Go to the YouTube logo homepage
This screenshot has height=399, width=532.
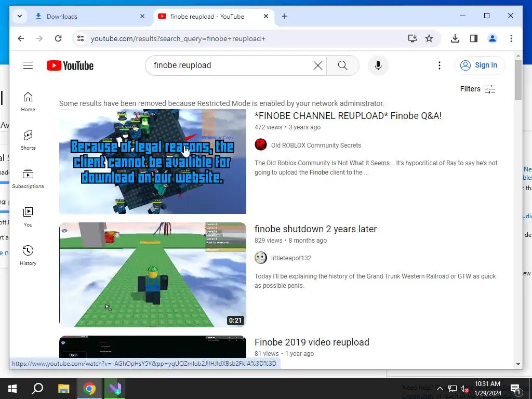point(70,65)
